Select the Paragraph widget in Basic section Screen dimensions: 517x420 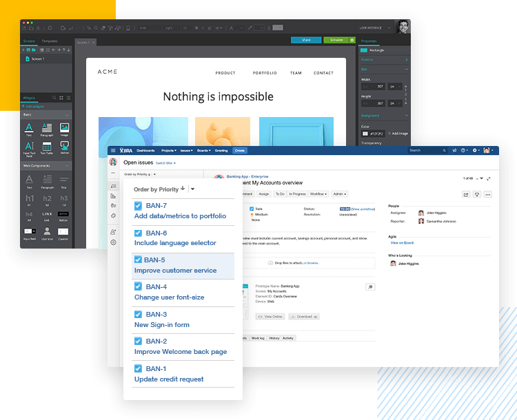point(47,129)
